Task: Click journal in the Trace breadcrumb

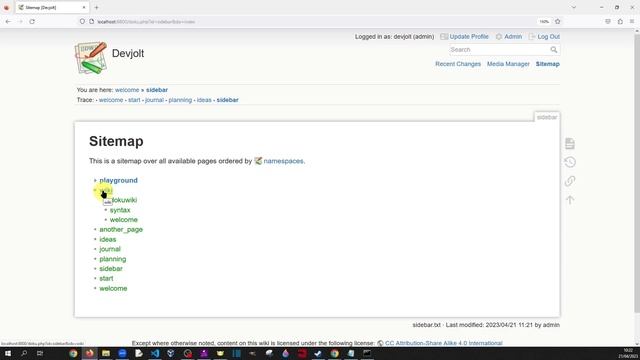Action: (154, 100)
